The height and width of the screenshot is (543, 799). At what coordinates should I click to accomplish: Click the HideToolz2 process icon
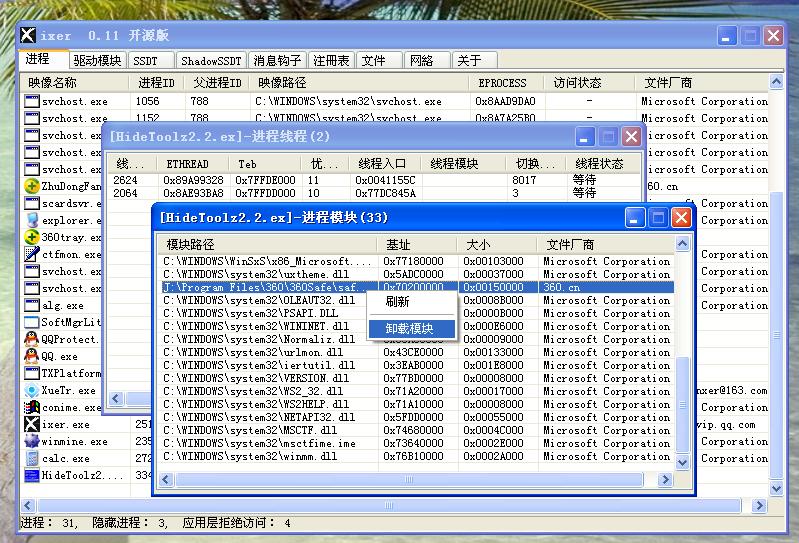32,475
